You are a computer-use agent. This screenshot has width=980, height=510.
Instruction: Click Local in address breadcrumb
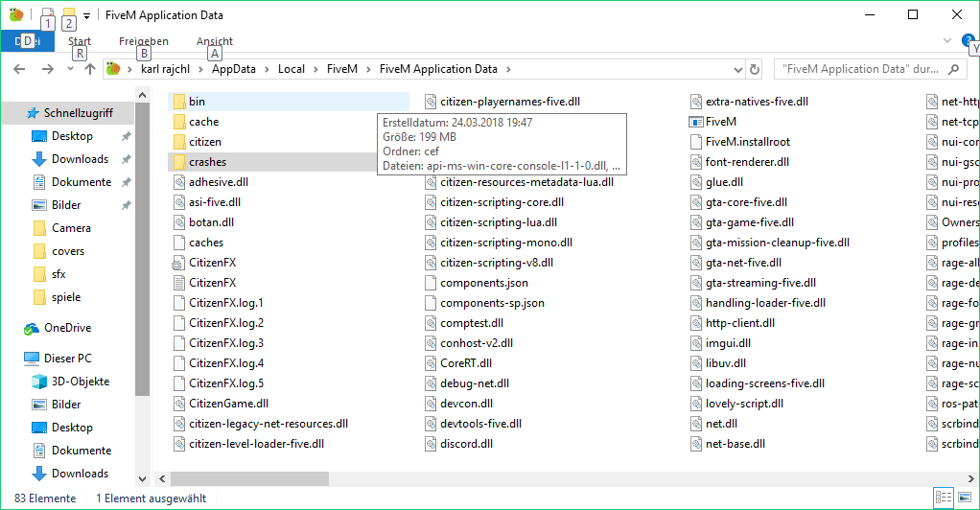tap(292, 69)
